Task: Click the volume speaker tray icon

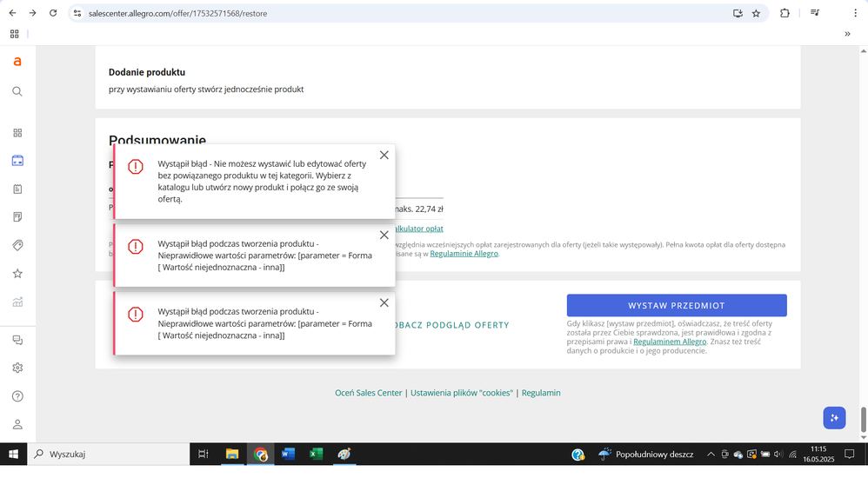Action: click(x=778, y=455)
